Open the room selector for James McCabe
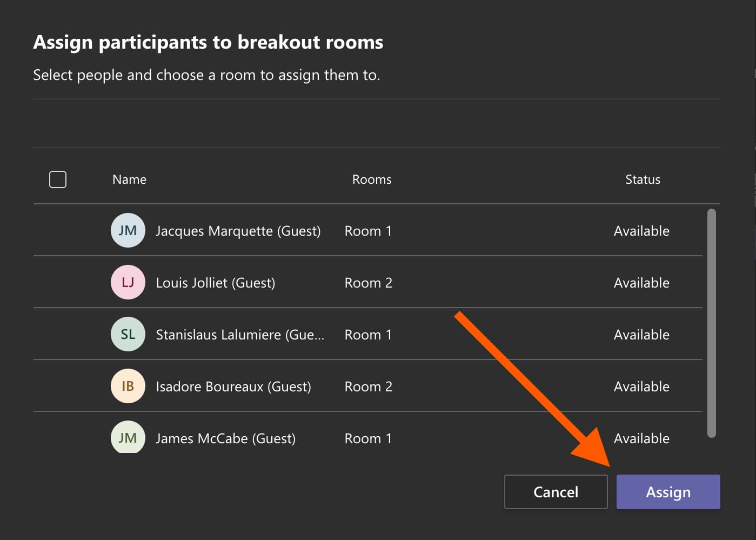Image resolution: width=756 pixels, height=540 pixels. point(368,438)
